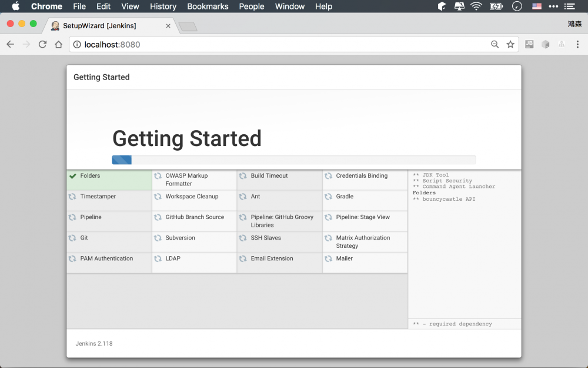Click the Jenkins favicon on the browser tab
Screen dimensions: 588x368
point(55,26)
